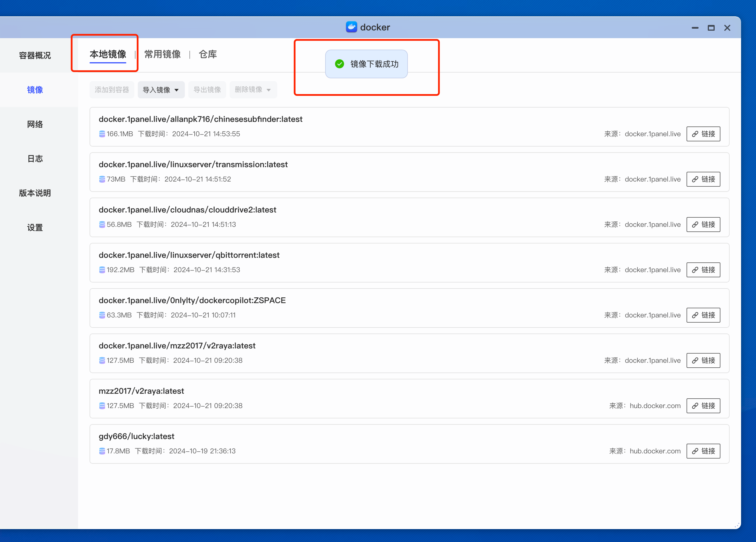Image resolution: width=756 pixels, height=542 pixels.
Task: Click storage disk icon beside 166.1MB
Action: tap(102, 134)
